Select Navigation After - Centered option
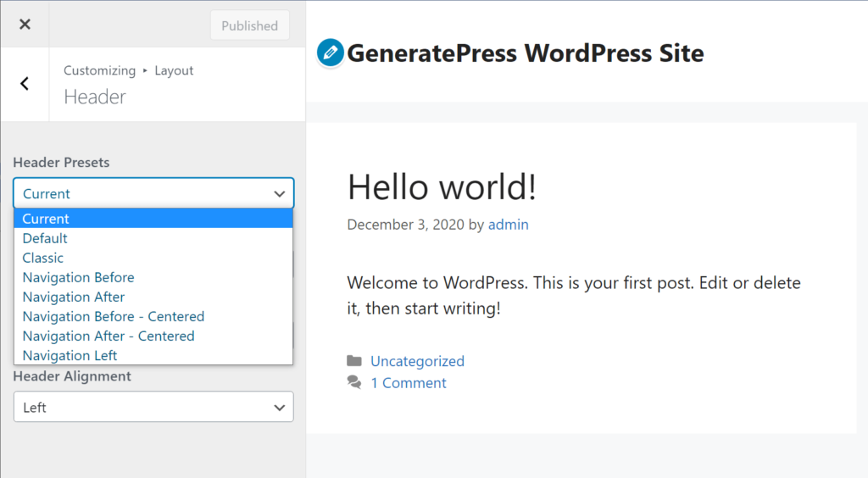 click(153, 336)
